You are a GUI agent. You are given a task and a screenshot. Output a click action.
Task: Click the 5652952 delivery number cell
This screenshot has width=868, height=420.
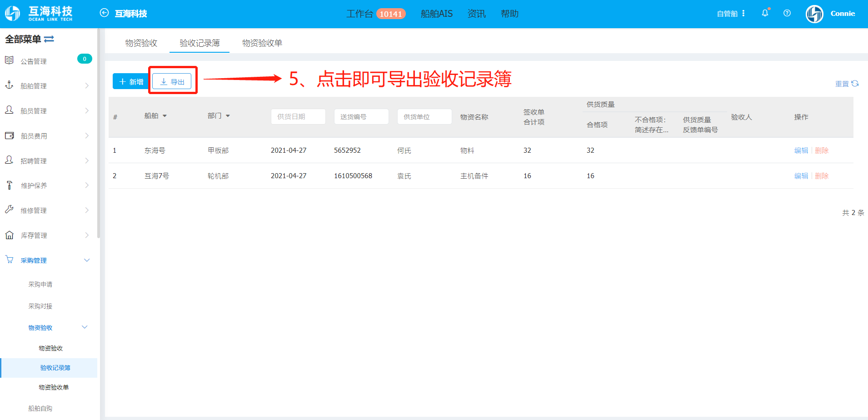[347, 150]
